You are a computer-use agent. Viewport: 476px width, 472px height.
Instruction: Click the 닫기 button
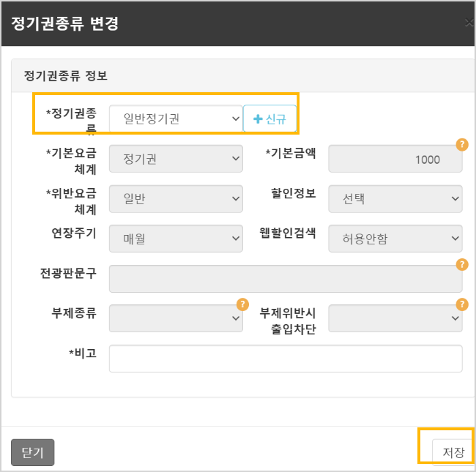pyautogui.click(x=32, y=452)
